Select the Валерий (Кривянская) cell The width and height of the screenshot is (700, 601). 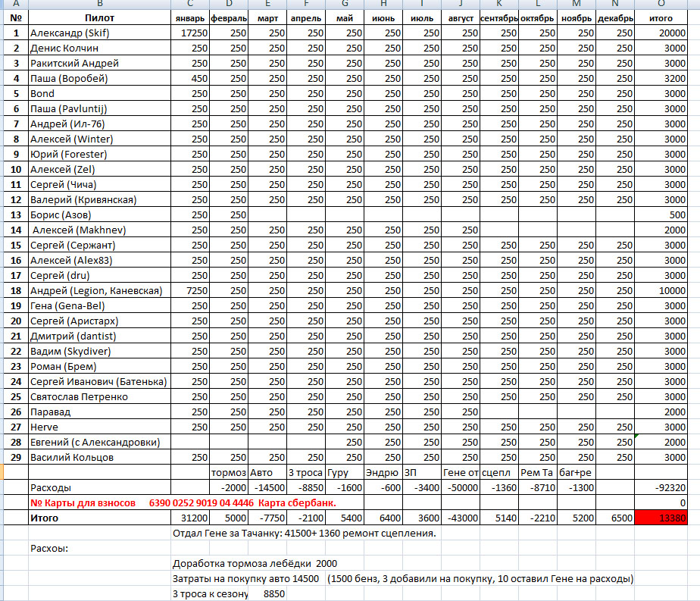tap(99, 200)
